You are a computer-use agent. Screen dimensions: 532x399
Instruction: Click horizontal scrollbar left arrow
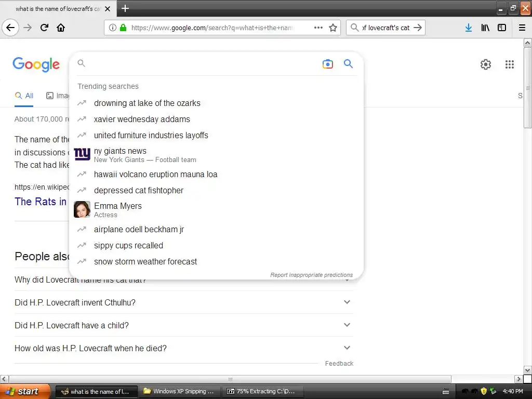click(4, 379)
